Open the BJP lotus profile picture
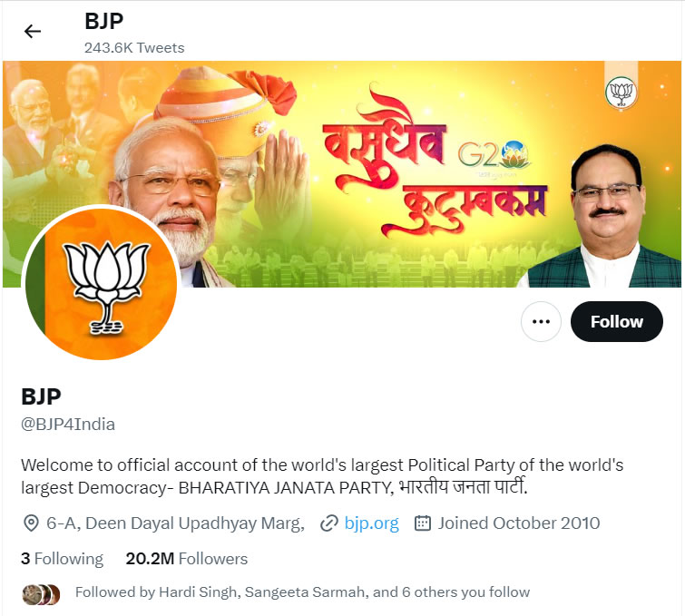 tap(102, 284)
